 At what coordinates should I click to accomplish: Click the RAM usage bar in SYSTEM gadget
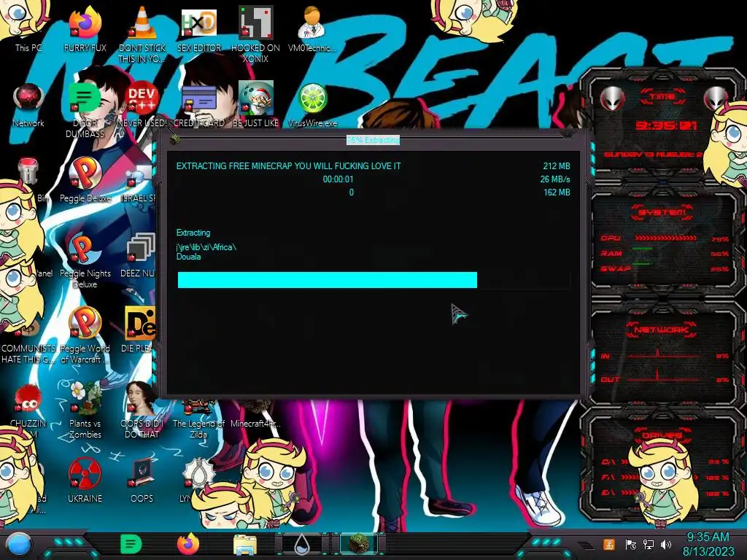pos(642,248)
